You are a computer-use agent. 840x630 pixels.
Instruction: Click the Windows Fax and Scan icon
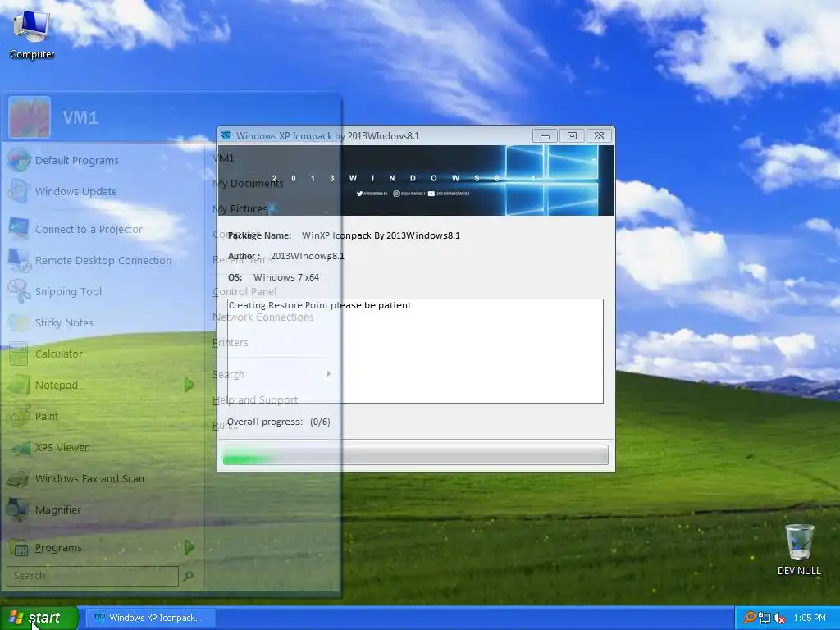tap(20, 478)
